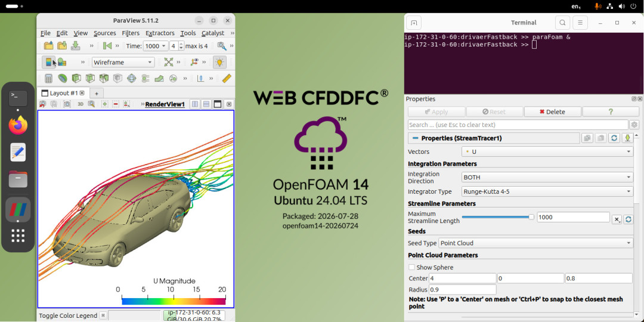Click the yellow Ruler icon
The width and height of the screenshot is (644, 322).
pos(227,78)
